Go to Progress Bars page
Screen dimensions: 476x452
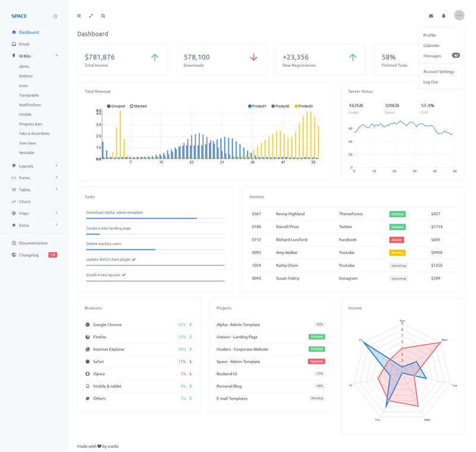click(x=30, y=124)
